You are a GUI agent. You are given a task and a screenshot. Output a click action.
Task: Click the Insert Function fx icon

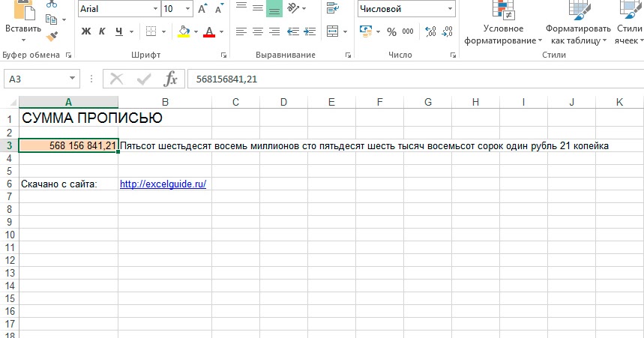[170, 79]
